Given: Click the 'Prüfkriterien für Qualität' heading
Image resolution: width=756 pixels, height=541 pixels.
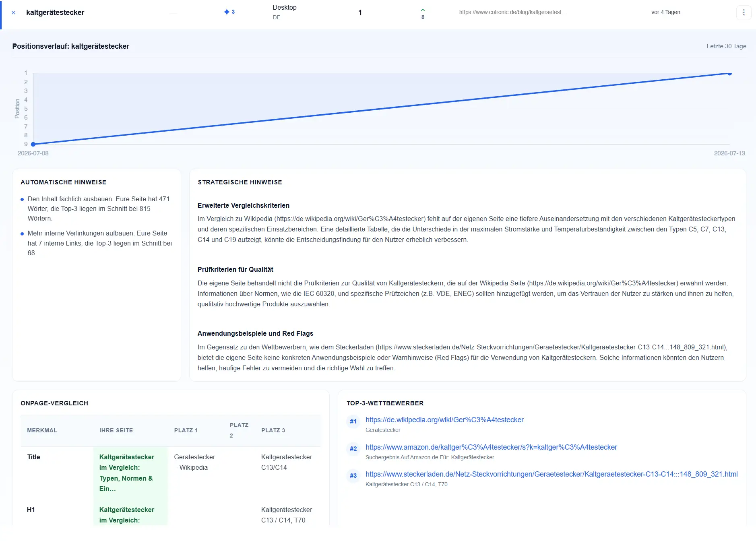Looking at the screenshot, I should (235, 269).
